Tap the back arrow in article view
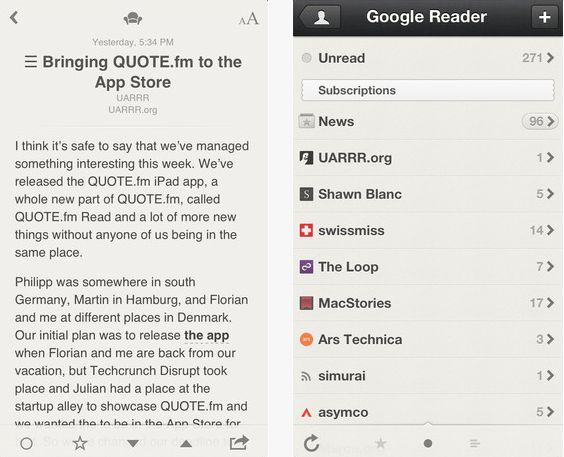 click(14, 17)
